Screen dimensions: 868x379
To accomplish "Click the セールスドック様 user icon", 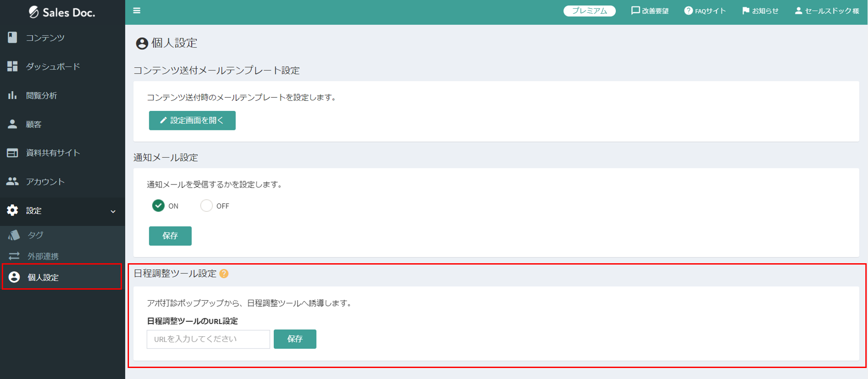I will tap(798, 11).
